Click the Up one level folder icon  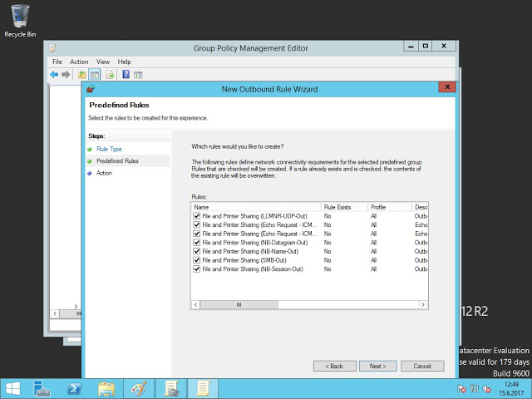tap(81, 75)
